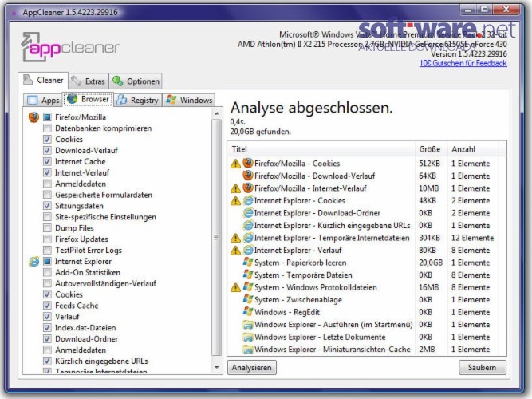Uncheck the Sitzungsdaten checkbox
This screenshot has width=532, height=399.
47,206
